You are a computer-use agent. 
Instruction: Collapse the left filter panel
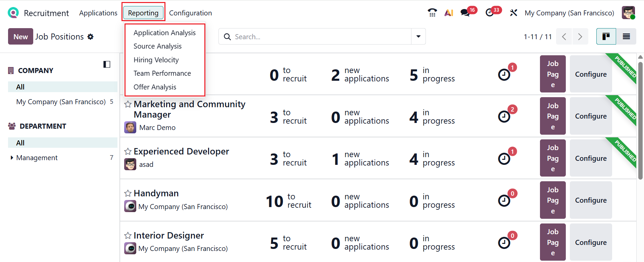tap(107, 64)
